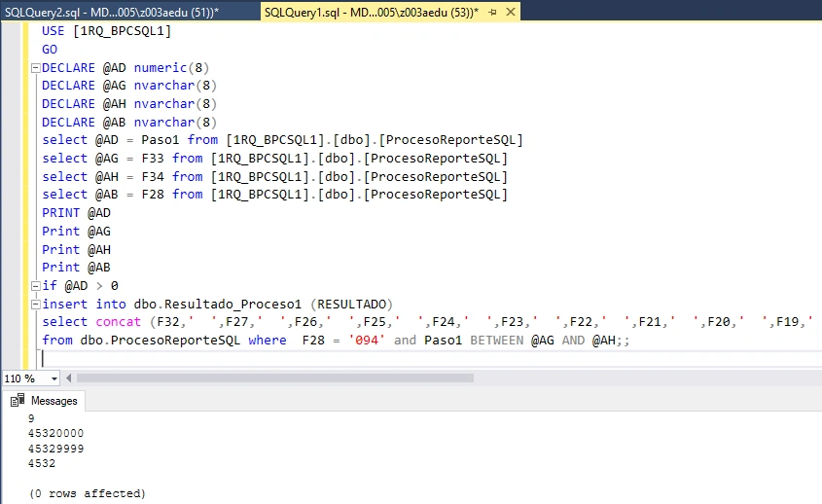Open the Messages results tab
Viewport: 822px width, 504px height.
(x=44, y=401)
